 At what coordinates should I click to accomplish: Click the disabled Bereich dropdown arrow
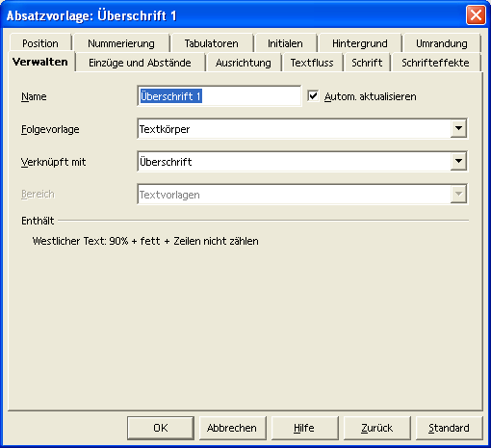[x=458, y=194]
